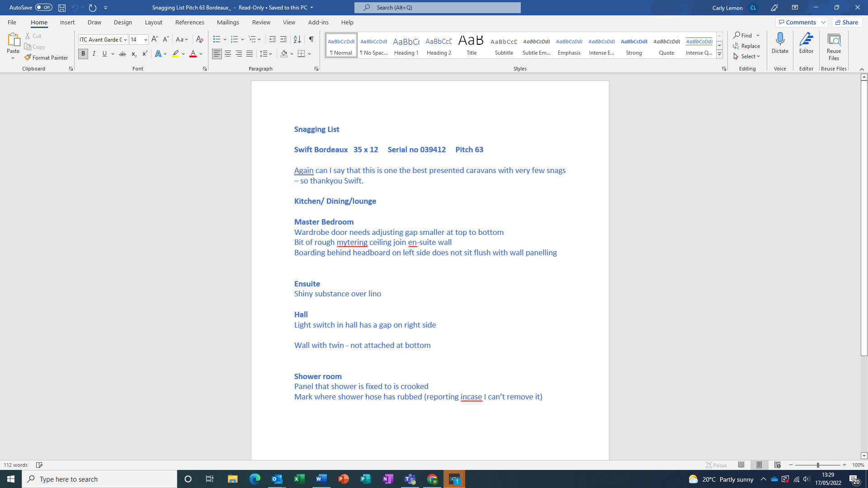
Task: Click the Sort paragraph icon
Action: point(297,39)
